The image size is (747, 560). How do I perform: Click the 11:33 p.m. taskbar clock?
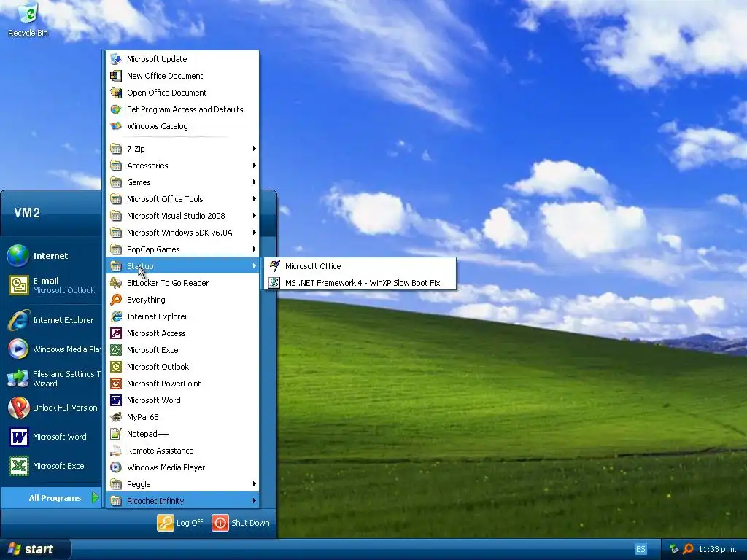(x=717, y=549)
